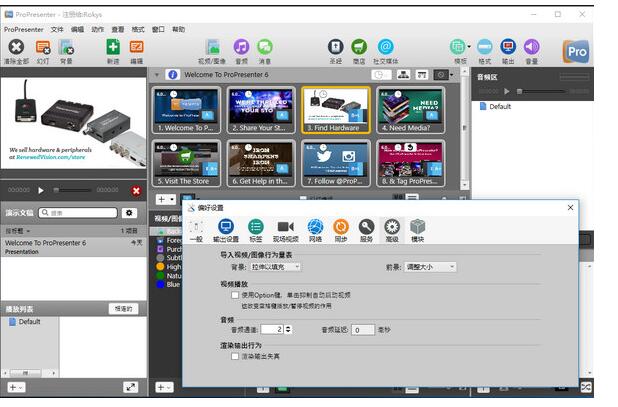Open the Templates dropdown arrow

469,47
